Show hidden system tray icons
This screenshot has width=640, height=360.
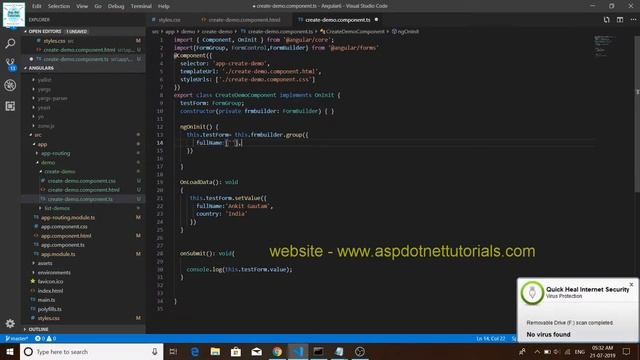[x=537, y=351]
